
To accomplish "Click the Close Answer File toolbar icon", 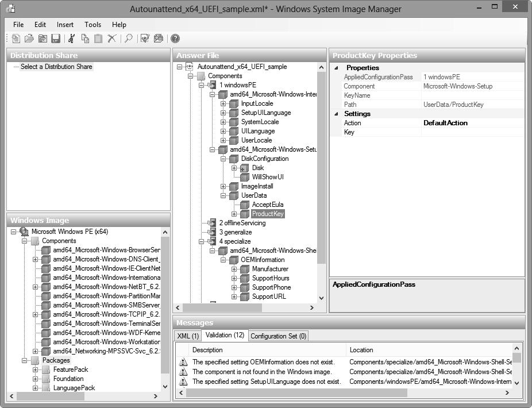I will pyautogui.click(x=43, y=39).
